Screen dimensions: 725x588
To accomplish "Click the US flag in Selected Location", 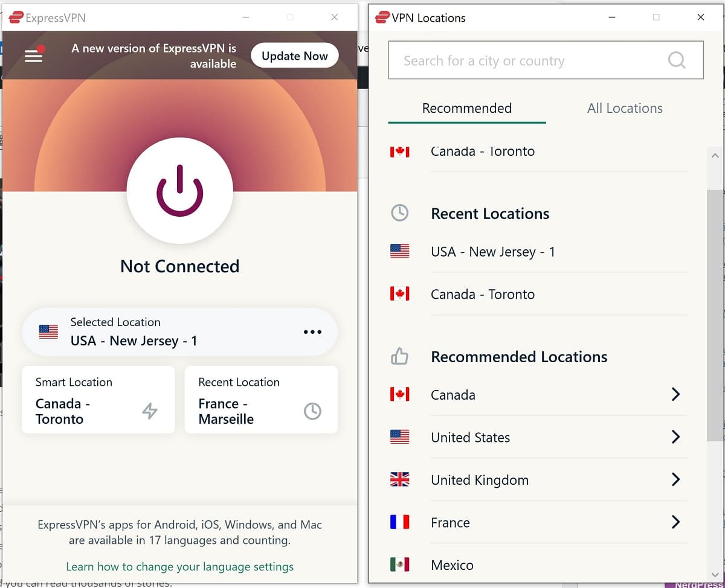I will 48,331.
